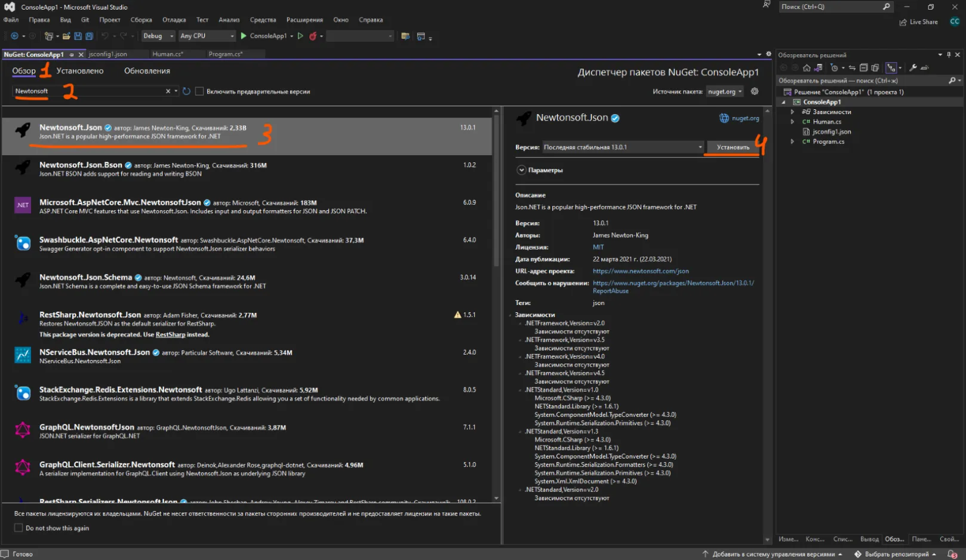This screenshot has height=560, width=966.
Task: Toggle Git history nesting view button
Action: (891, 67)
